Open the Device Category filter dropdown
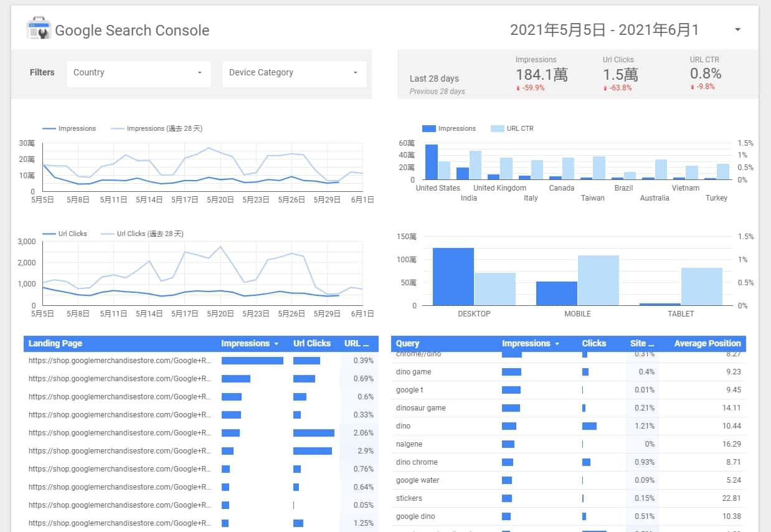Image resolution: width=771 pixels, height=532 pixels. [294, 73]
